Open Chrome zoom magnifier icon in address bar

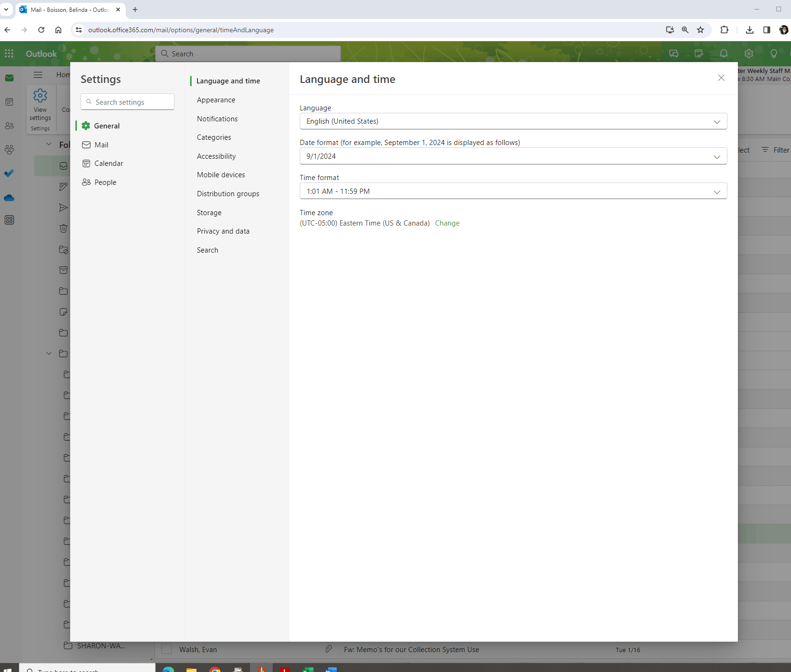point(685,30)
